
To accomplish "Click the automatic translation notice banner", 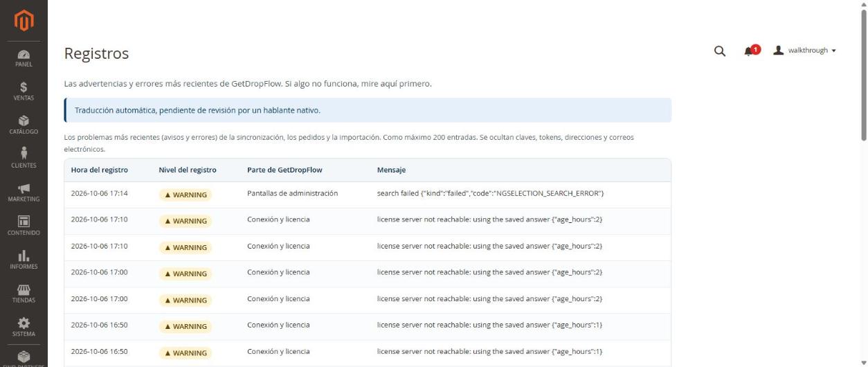I will pyautogui.click(x=368, y=110).
